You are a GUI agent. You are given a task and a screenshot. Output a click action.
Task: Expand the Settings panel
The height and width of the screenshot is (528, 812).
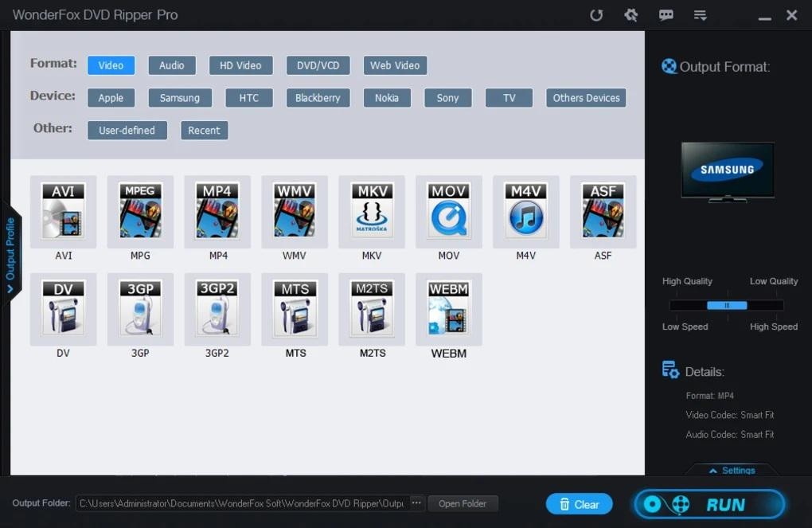click(732, 471)
